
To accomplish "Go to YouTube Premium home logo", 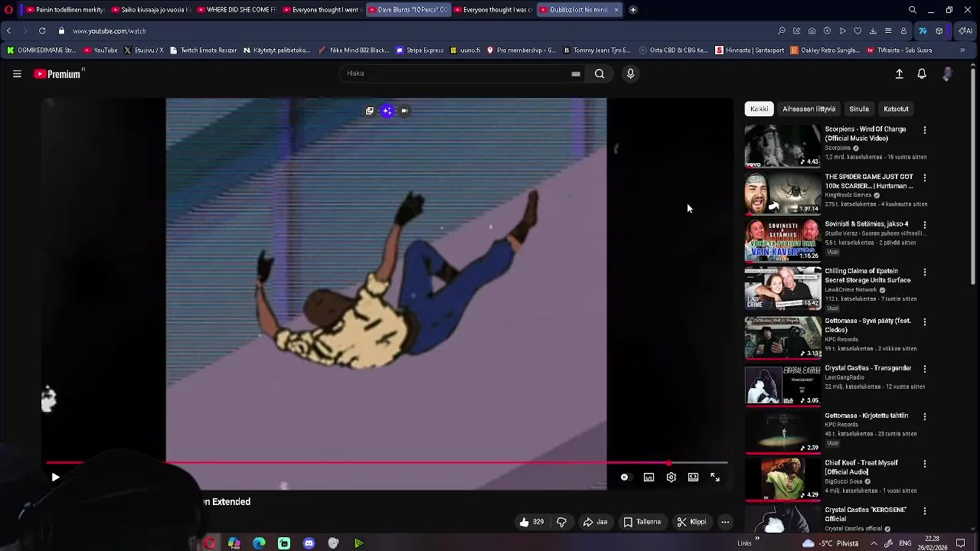I will [59, 74].
